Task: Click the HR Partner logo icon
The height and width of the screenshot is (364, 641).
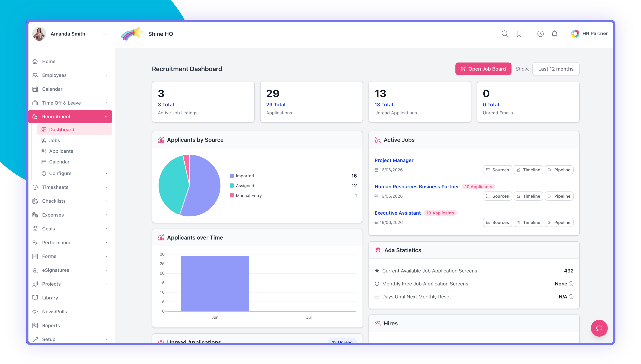Action: (575, 33)
